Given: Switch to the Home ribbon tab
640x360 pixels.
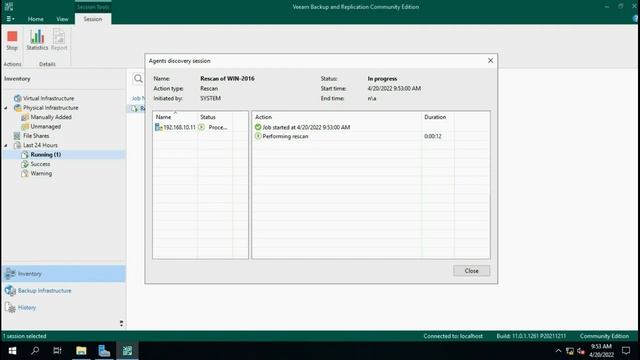Looking at the screenshot, I should [36, 19].
